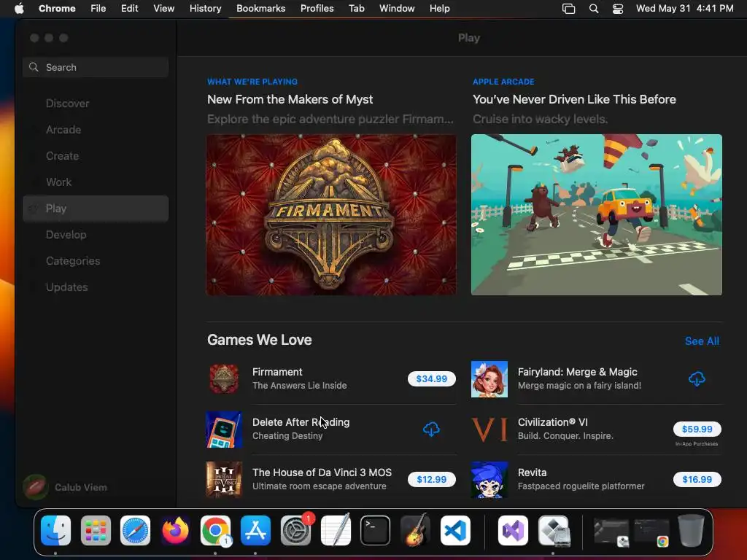
Task: Click the $12.99 button for House of Da Vinci 3
Action: (431, 480)
